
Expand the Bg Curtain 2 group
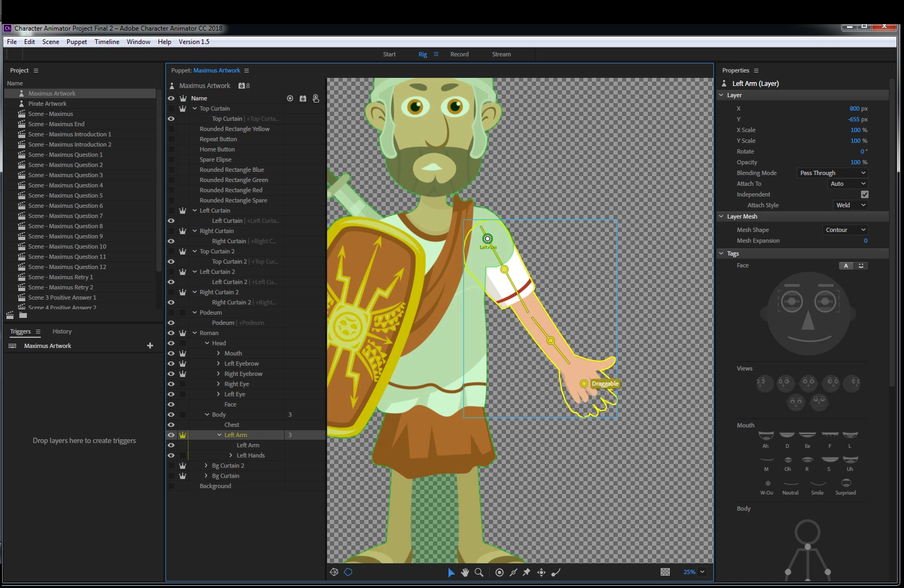[x=206, y=466]
